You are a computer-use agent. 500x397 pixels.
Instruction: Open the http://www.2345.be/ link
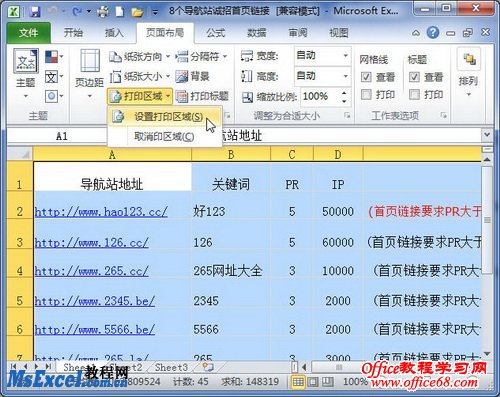(95, 301)
